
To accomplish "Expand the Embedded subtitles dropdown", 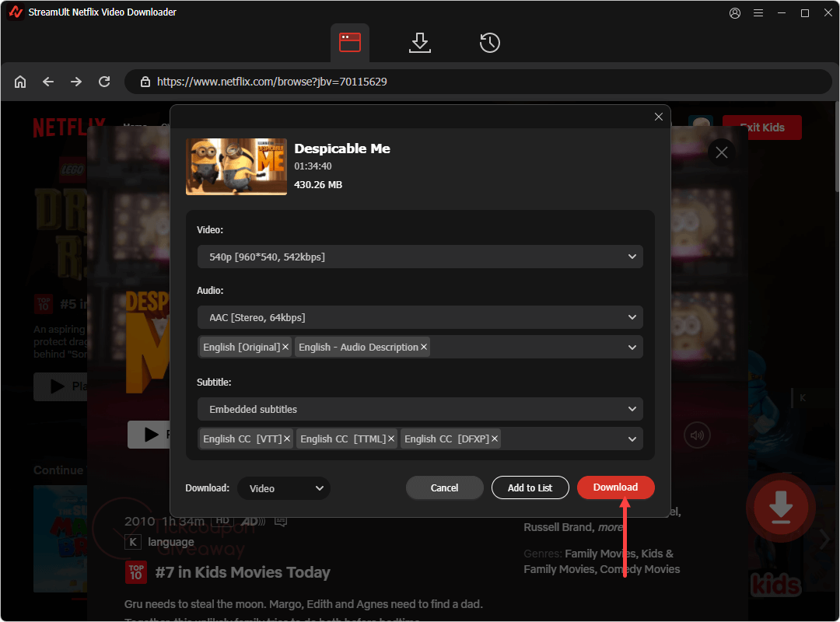I will [x=420, y=409].
